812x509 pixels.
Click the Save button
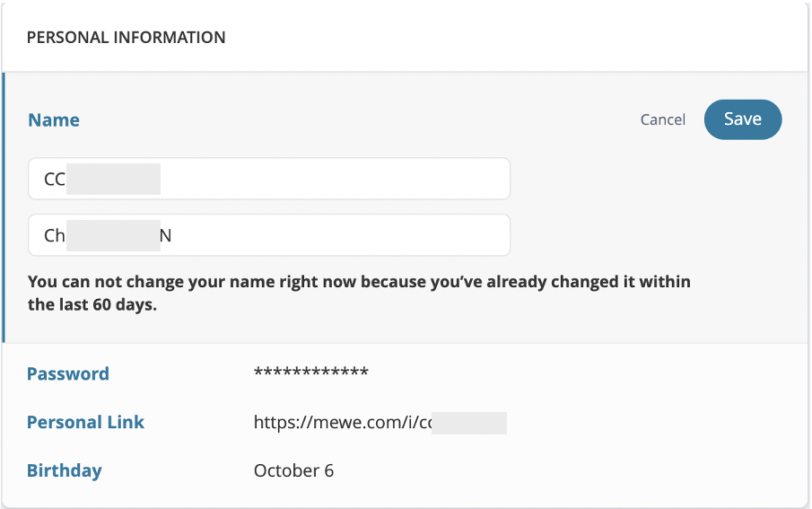(743, 119)
